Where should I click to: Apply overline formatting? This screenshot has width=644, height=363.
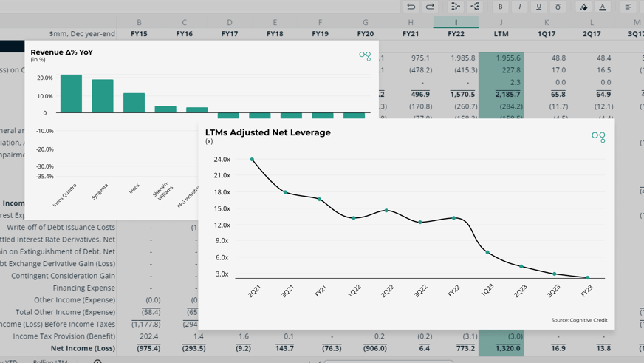(558, 7)
